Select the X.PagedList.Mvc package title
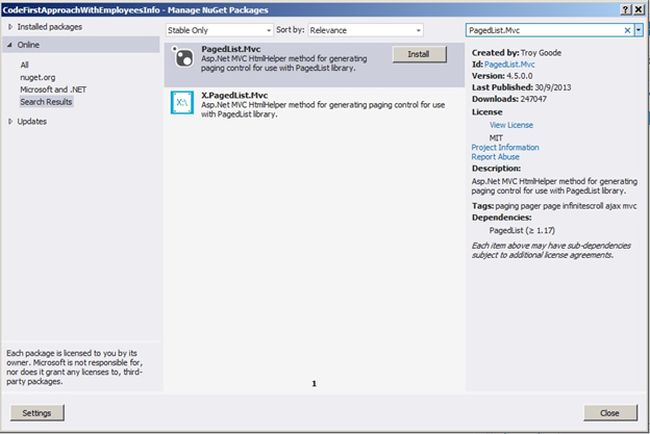The height and width of the screenshot is (434, 650). [234, 95]
